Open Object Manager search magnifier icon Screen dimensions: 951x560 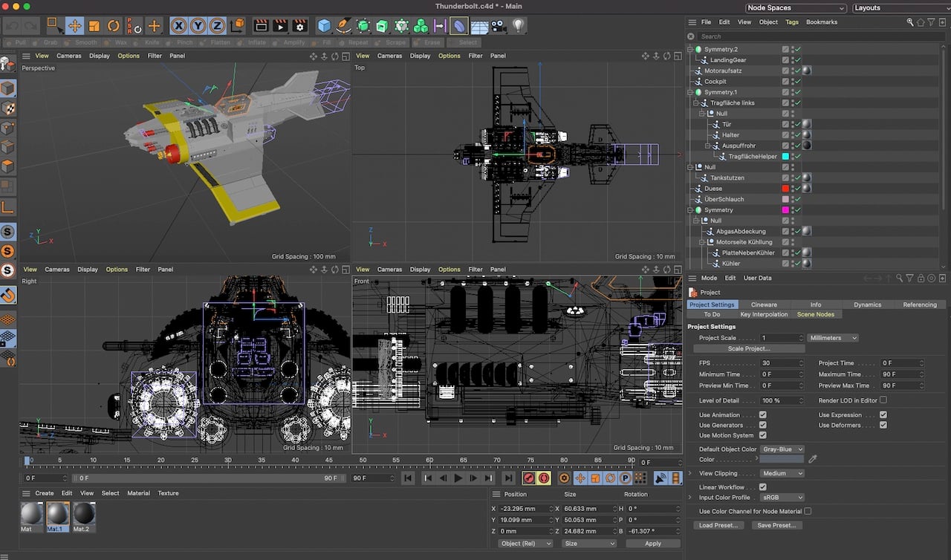coord(910,22)
